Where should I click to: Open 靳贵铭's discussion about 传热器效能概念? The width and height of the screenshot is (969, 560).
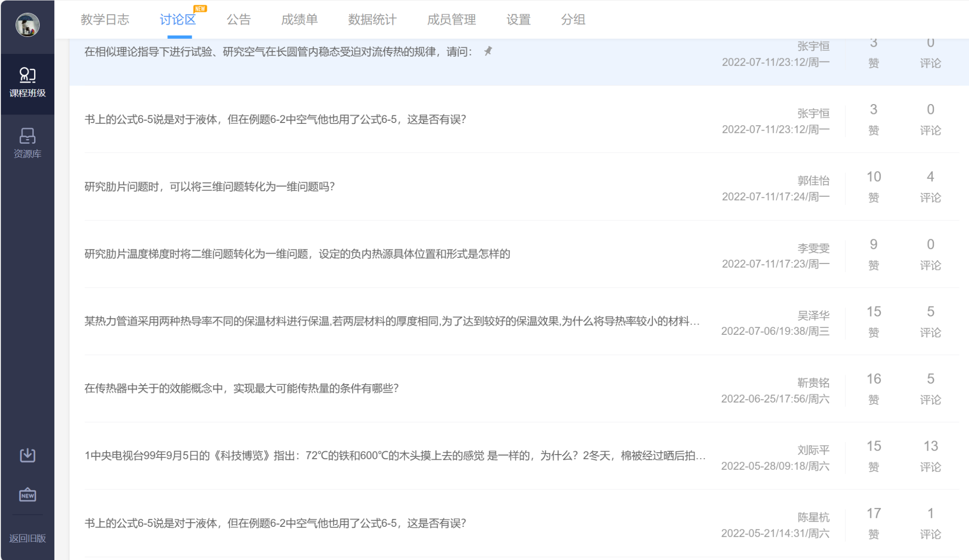241,388
